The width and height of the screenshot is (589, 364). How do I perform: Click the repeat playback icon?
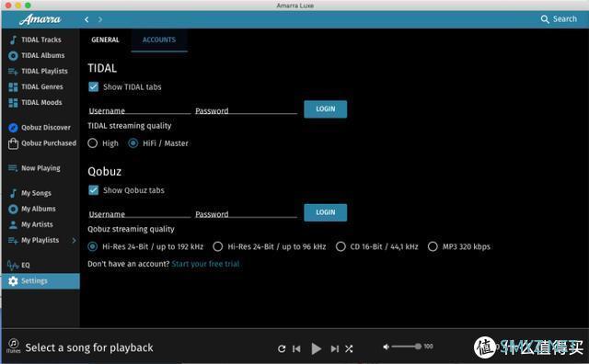click(282, 349)
